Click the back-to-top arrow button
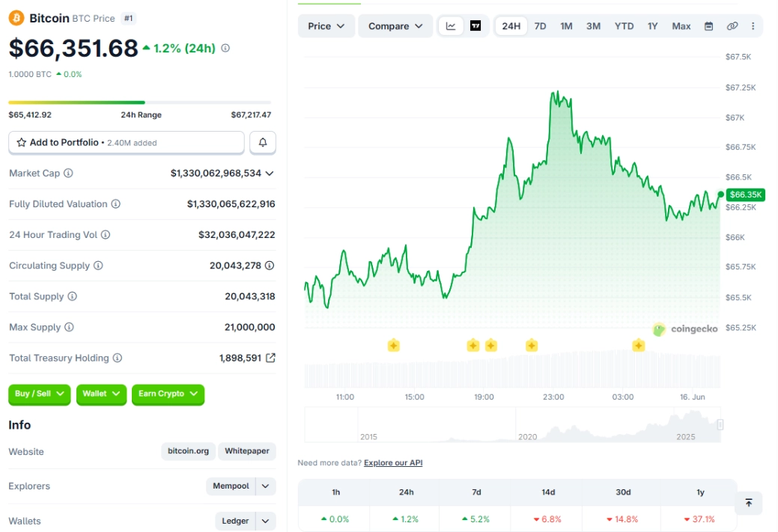This screenshot has height=532, width=778. (749, 503)
